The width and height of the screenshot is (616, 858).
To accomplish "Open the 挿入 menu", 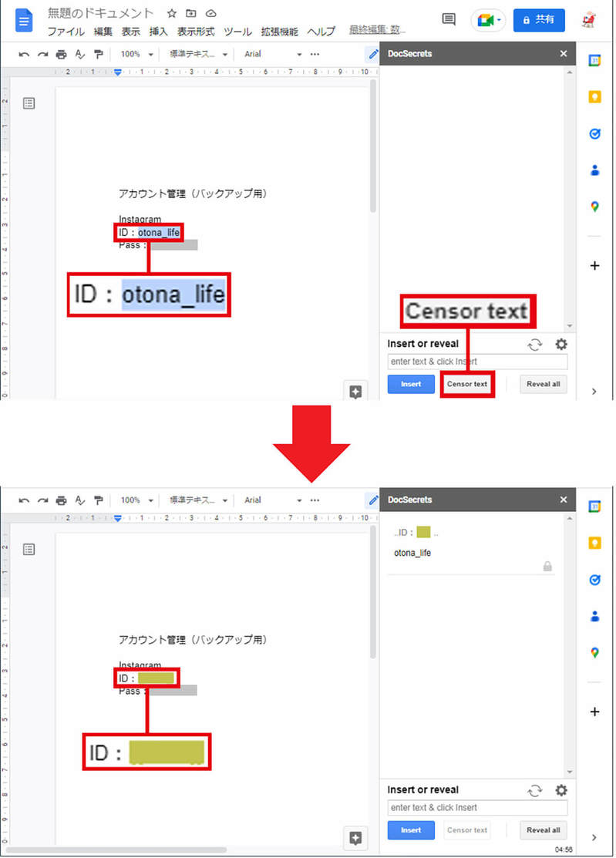I will click(159, 32).
